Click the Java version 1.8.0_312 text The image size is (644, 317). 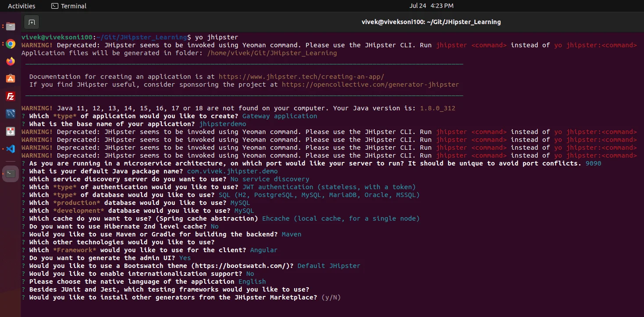pos(438,108)
